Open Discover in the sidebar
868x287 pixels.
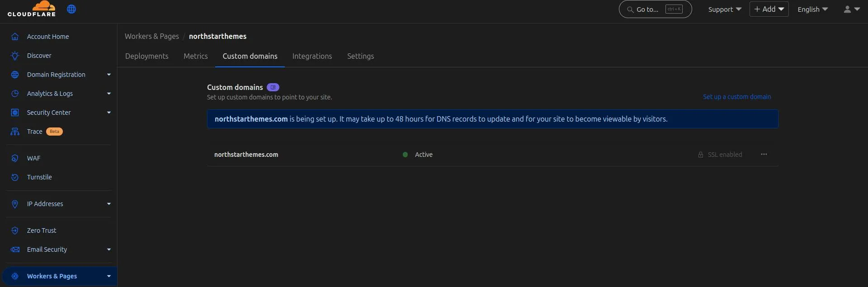39,56
